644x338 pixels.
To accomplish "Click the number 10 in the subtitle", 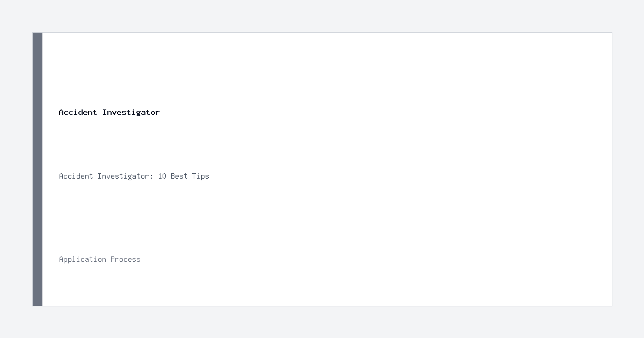I will click(x=162, y=176).
